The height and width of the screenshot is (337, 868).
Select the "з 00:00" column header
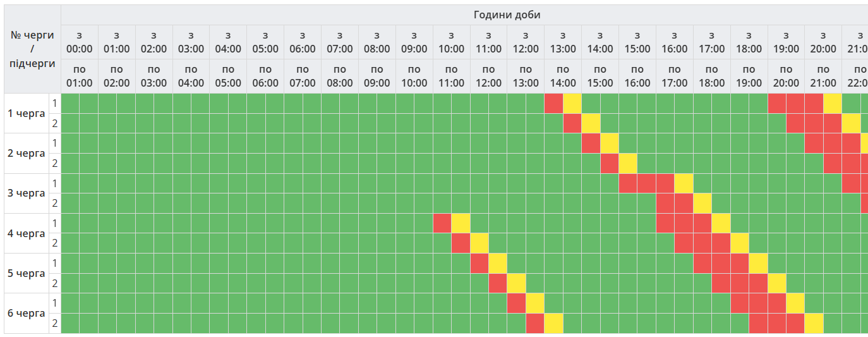click(80, 42)
